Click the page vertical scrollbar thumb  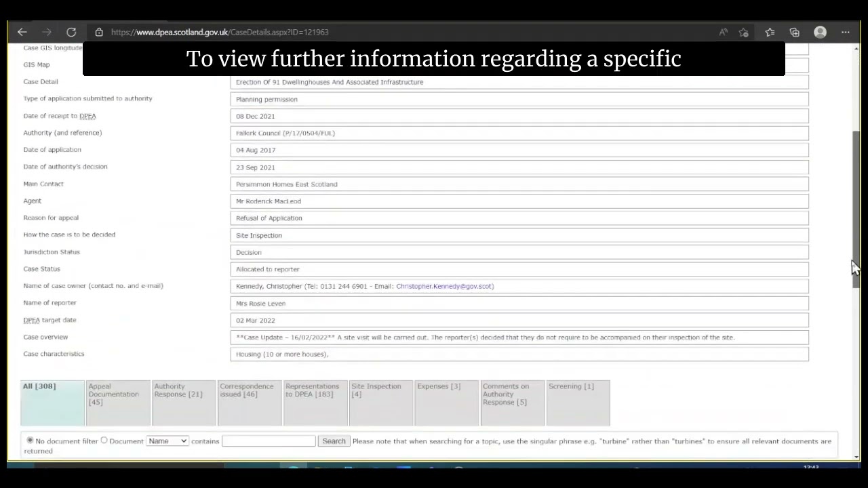pos(856,209)
